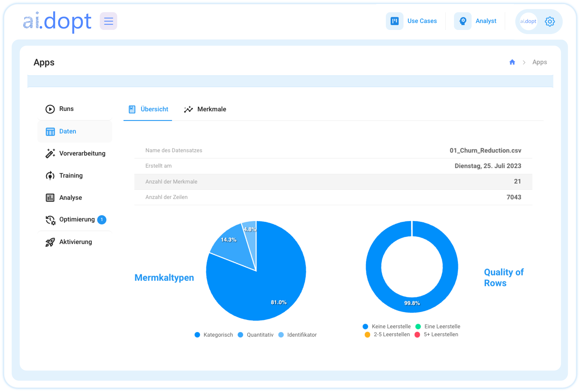
Task: Select Daten in the sidebar
Action: point(75,131)
